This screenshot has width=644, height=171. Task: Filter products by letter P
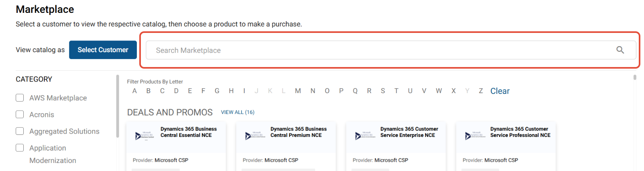pyautogui.click(x=341, y=91)
